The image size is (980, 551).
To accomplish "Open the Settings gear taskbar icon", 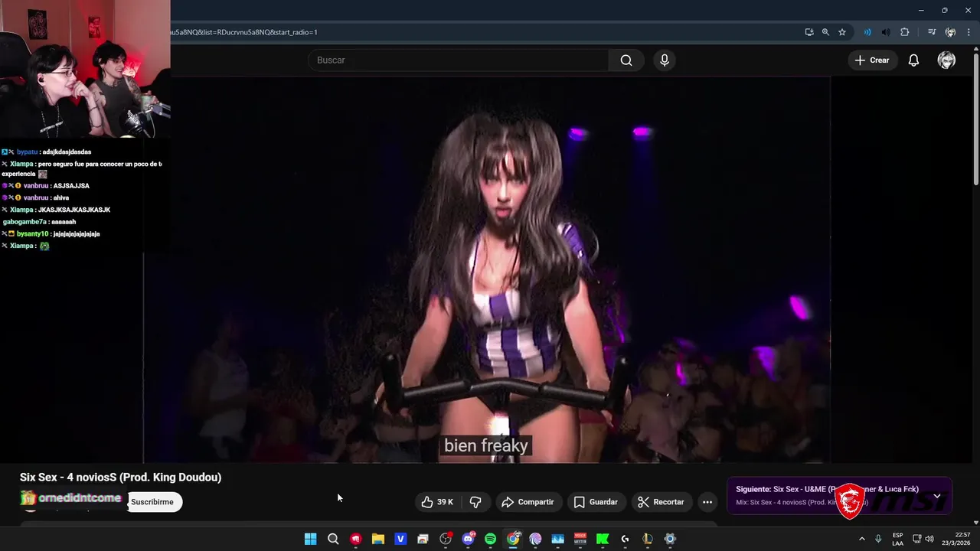I will [x=670, y=539].
